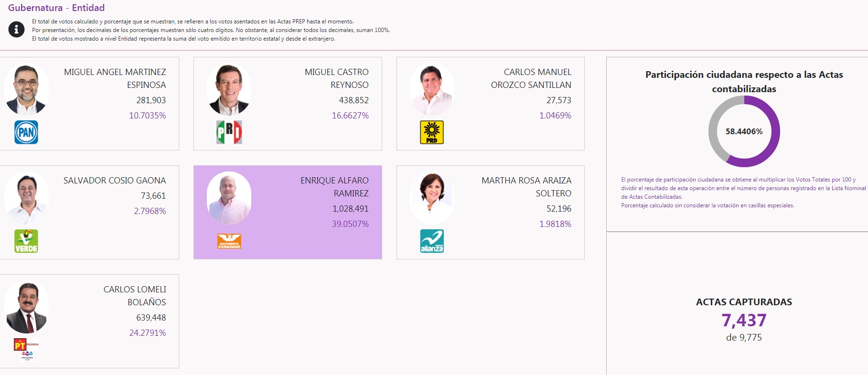Open Carlos Lomeli Bolaños's photo

click(26, 308)
